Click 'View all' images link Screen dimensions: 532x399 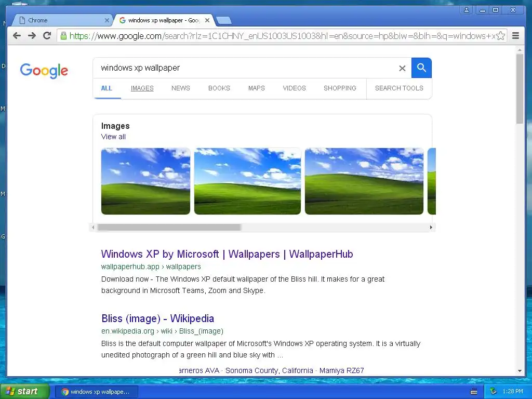tap(113, 137)
